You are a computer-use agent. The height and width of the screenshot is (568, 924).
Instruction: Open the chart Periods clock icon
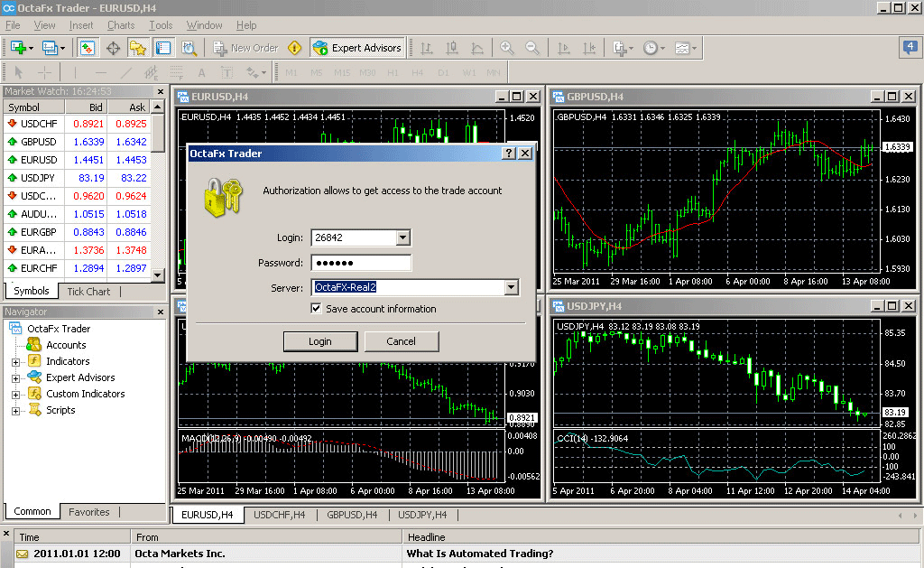coord(652,47)
